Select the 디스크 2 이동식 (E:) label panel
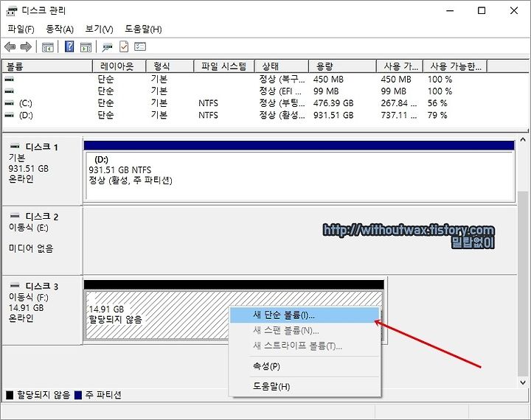This screenshot has height=420, width=531. click(42, 240)
